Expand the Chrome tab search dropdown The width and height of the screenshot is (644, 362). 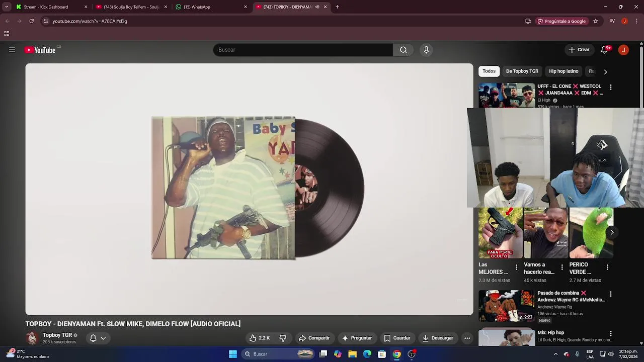coord(7,7)
